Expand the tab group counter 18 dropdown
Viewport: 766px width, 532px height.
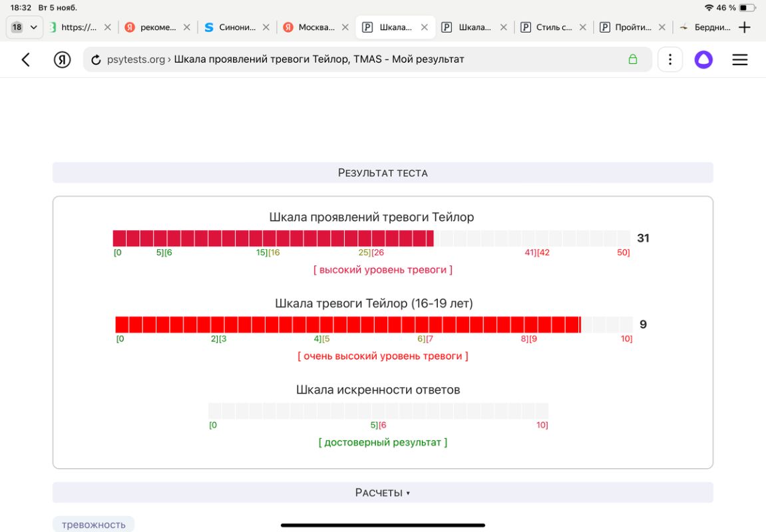tap(25, 27)
